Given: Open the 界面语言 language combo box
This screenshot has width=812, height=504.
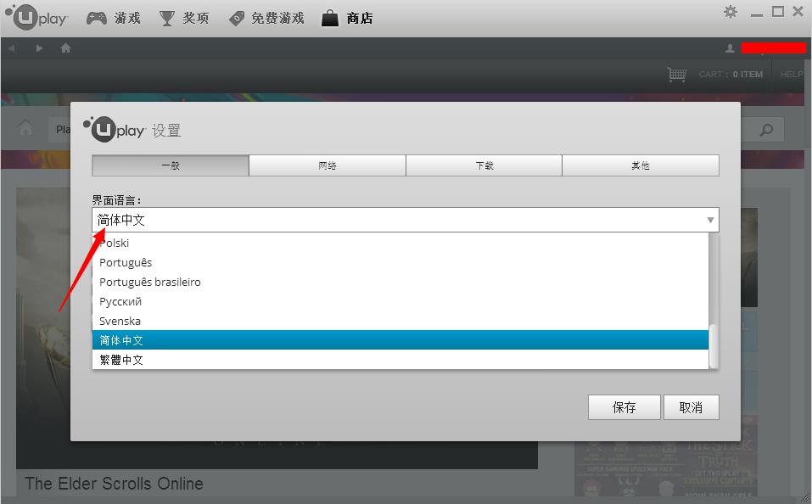Looking at the screenshot, I should click(x=406, y=220).
